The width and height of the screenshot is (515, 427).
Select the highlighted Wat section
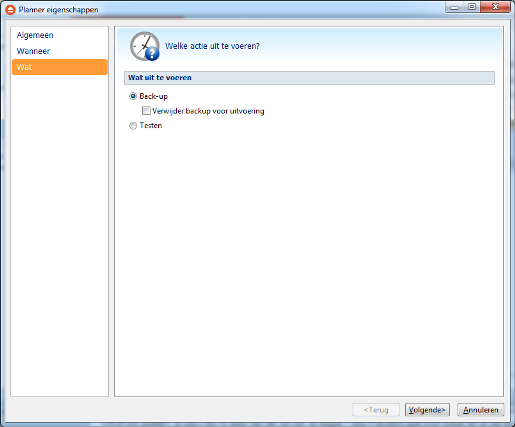(60, 67)
